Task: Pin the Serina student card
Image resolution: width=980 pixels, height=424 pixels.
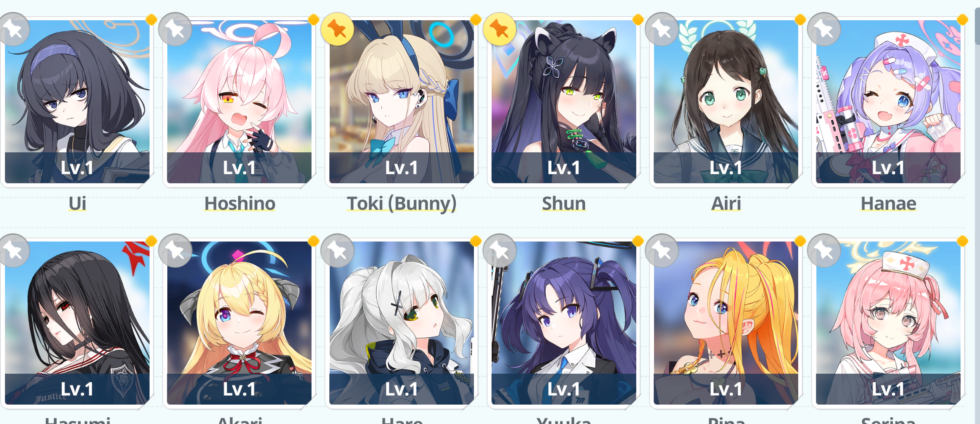Action: point(824,250)
